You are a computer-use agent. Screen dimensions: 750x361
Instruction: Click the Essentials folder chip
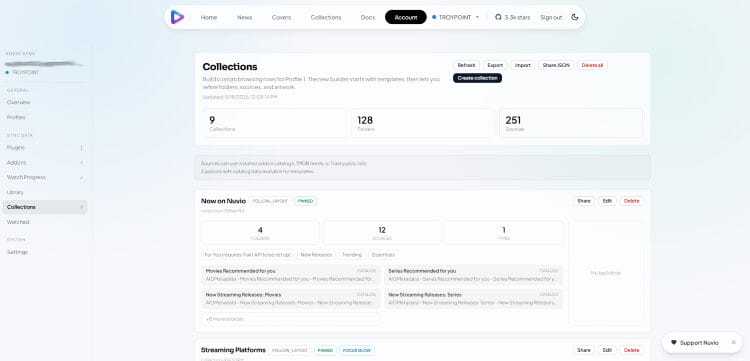[x=383, y=255]
